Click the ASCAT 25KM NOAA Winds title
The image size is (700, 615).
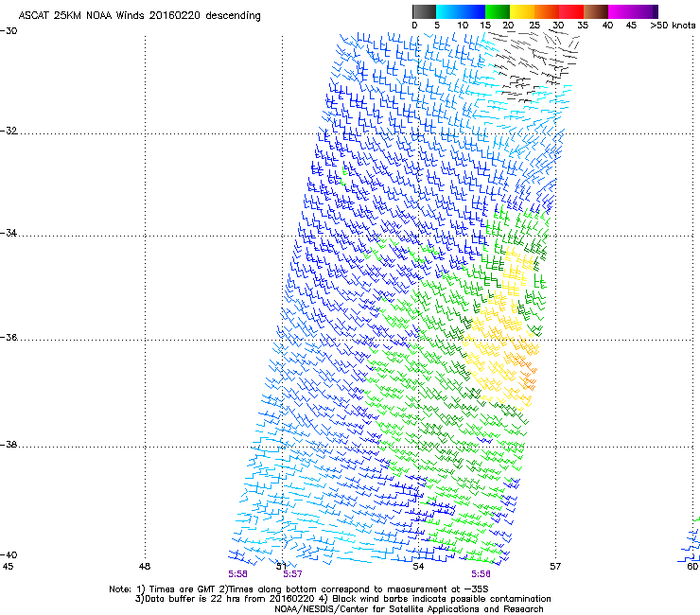pos(139,16)
